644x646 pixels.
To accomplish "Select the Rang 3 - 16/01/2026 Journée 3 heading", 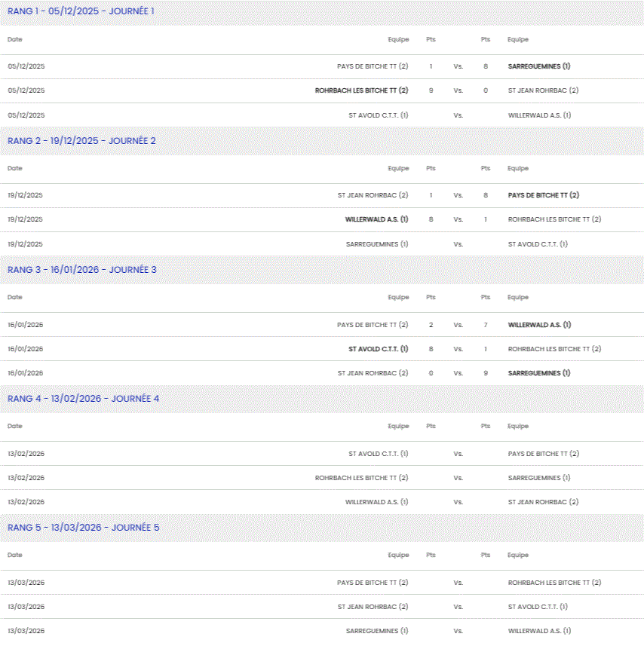I will click(x=82, y=269).
